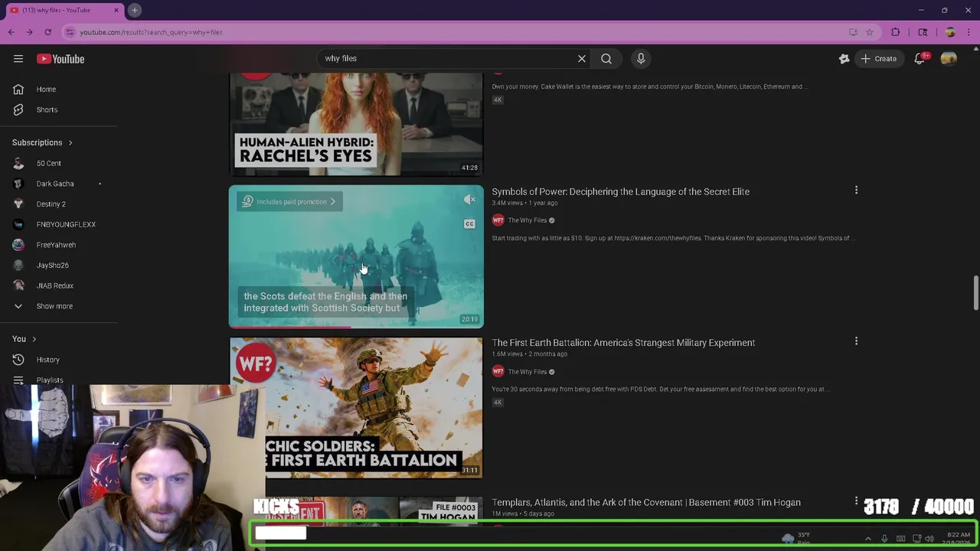Open more options for First Earth Battalion
Image resolution: width=980 pixels, height=551 pixels.
856,341
